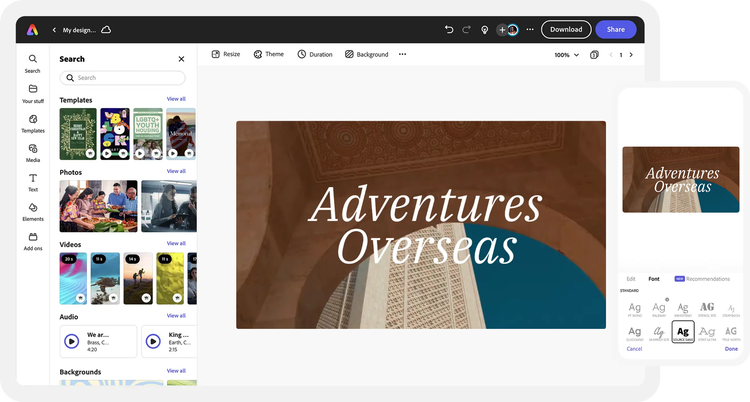The height and width of the screenshot is (402, 750).
Task: Open the Add ons sidebar icon
Action: [33, 237]
